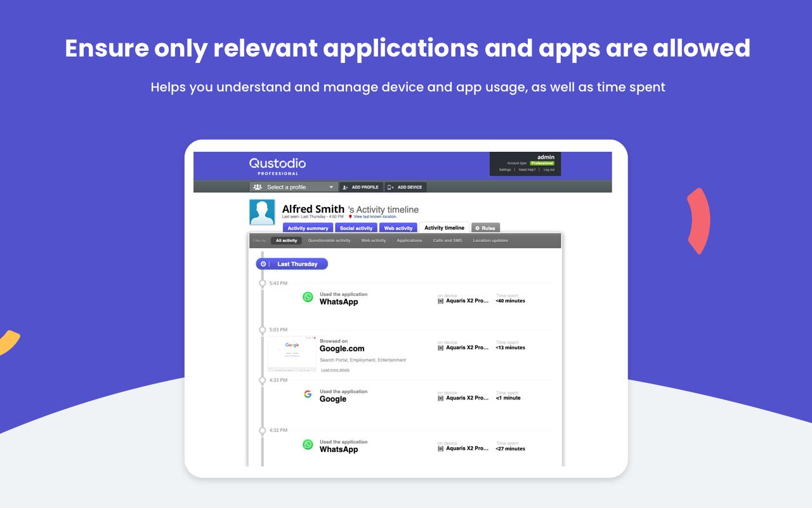
Task: Click the Google app icon at 4:33 PM
Action: click(308, 394)
